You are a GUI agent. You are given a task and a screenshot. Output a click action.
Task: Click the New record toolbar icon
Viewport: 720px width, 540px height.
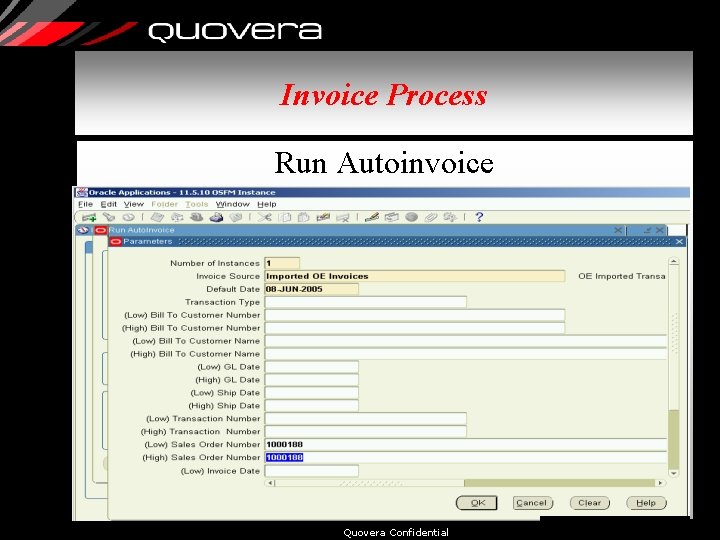[x=89, y=217]
